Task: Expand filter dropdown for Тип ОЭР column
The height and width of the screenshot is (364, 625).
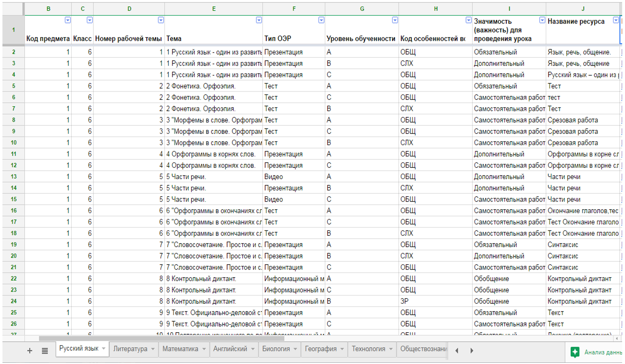Action: pos(321,20)
